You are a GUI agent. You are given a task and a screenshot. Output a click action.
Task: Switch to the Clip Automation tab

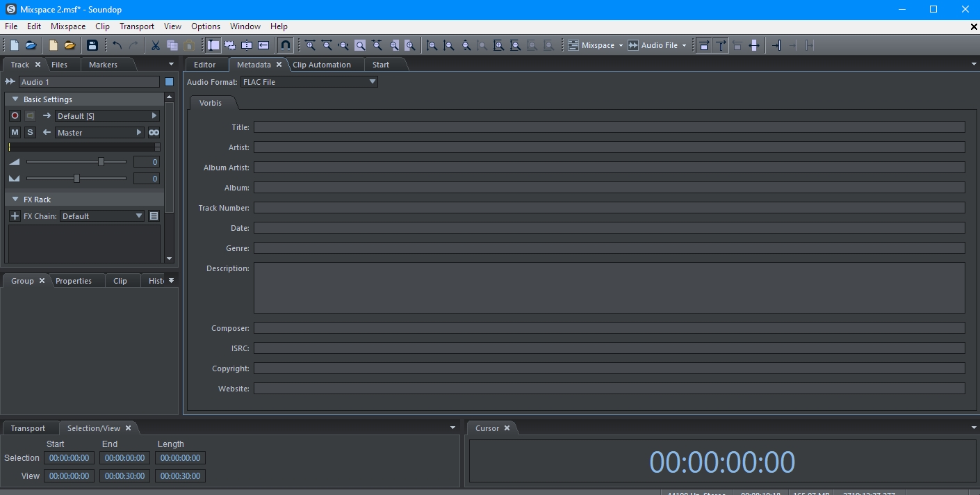[321, 65]
